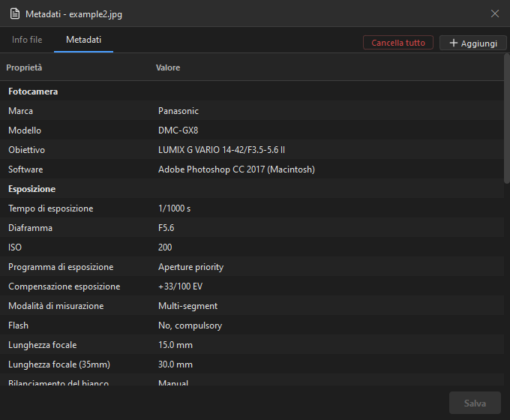510x420 pixels.
Task: Click the Aperture priority value
Action: coord(191,267)
